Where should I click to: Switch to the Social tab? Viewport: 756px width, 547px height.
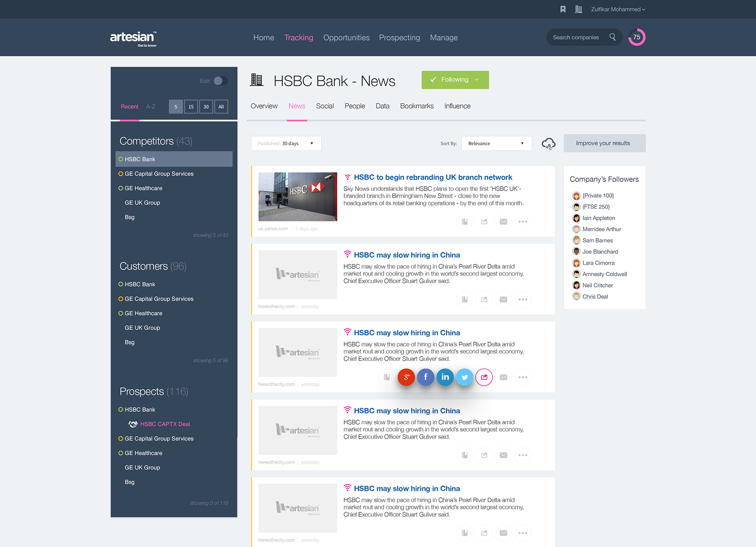tap(324, 106)
